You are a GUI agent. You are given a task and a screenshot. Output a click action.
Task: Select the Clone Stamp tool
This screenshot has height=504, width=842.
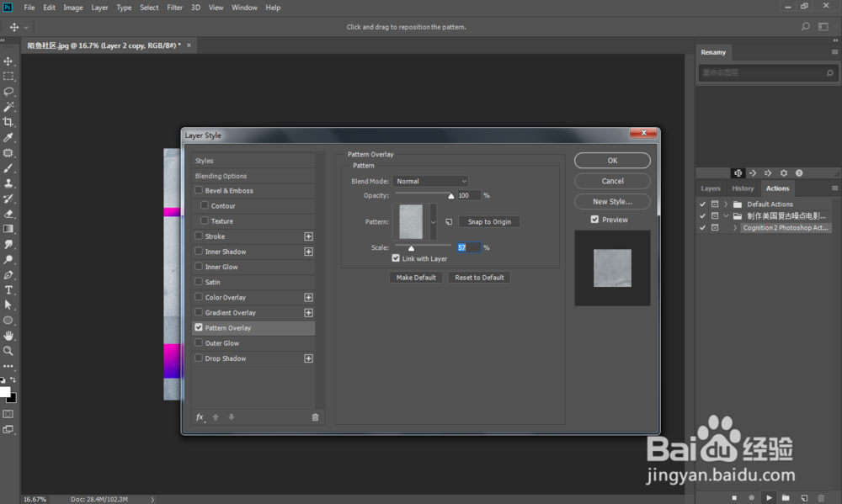8,183
